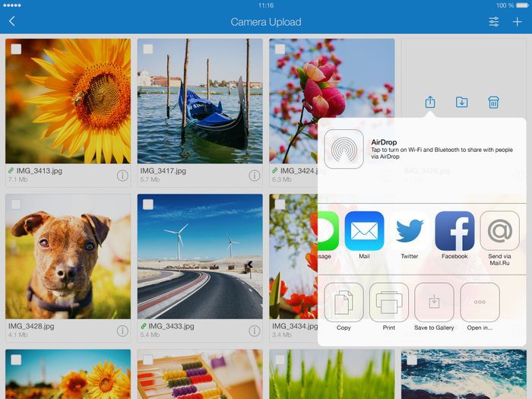Tap the AirDrop icon
Viewport: 532px width, 399px height.
[344, 149]
